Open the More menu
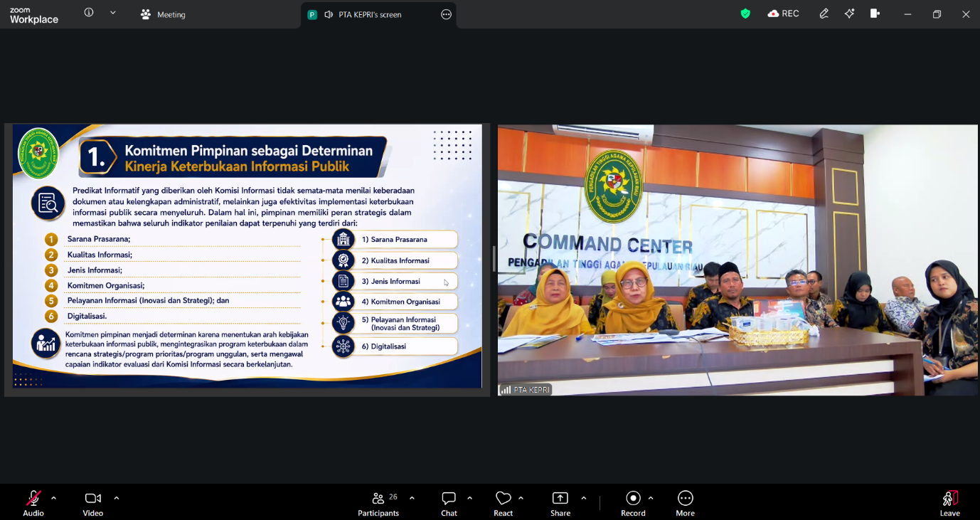This screenshot has height=520, width=980. coord(685,503)
